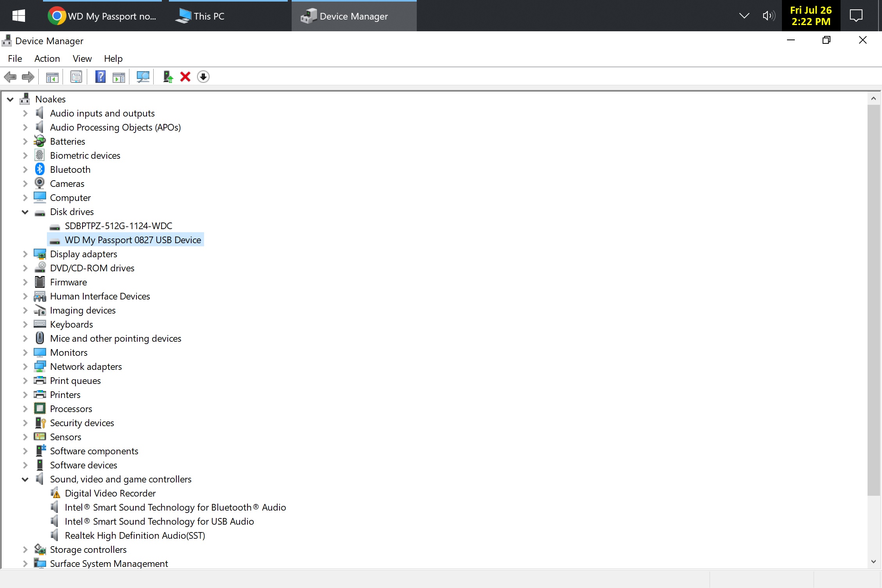Expand Audio inputs and outputs node
The width and height of the screenshot is (882, 588).
[x=25, y=113]
